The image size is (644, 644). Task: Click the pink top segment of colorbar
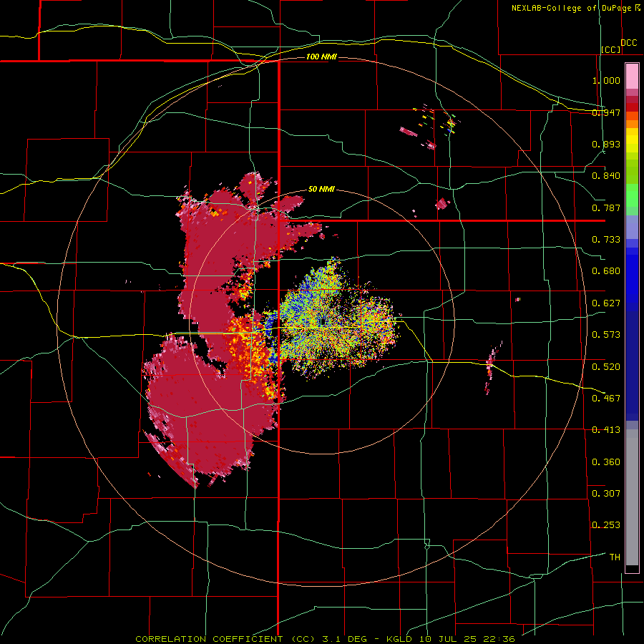pyautogui.click(x=632, y=77)
